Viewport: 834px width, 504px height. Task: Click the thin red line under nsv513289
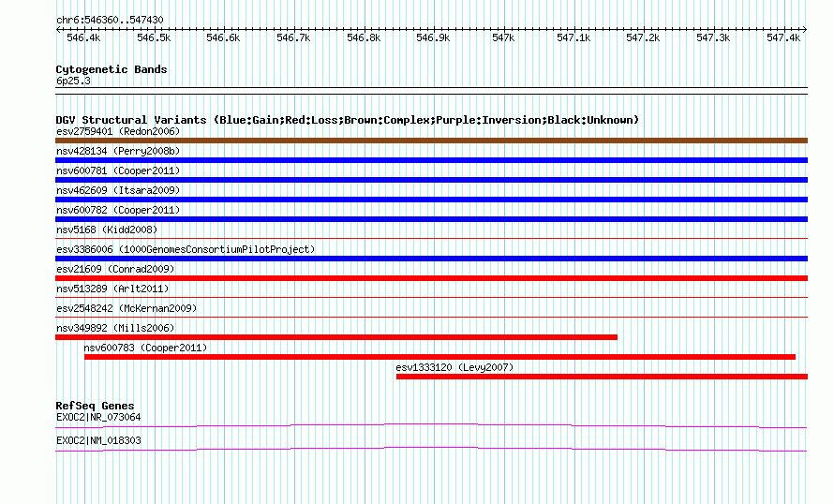[x=431, y=297]
